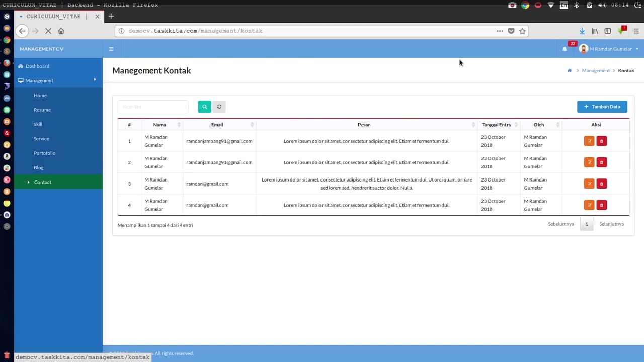Click the home breadcrumb icon
The height and width of the screenshot is (362, 644).
(569, 70)
